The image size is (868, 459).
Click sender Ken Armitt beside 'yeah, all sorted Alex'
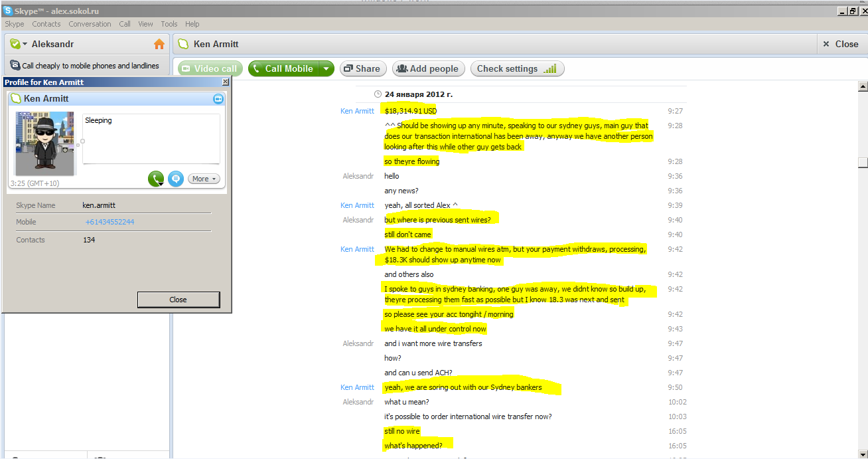(358, 205)
